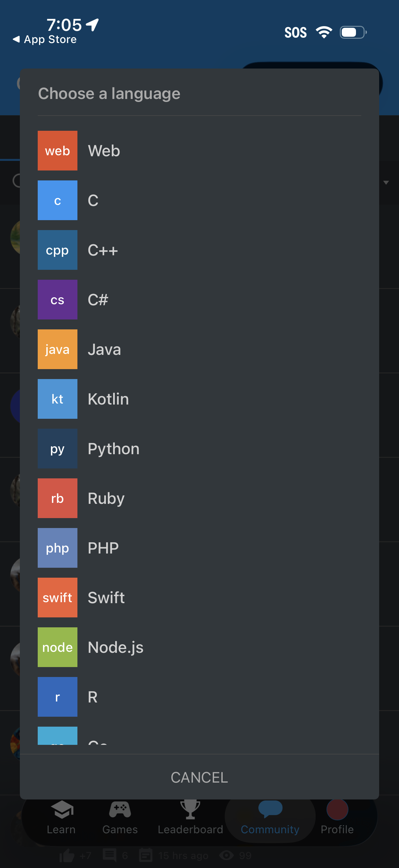Tap the kt Kotlin icon
The width and height of the screenshot is (399, 868).
pyautogui.click(x=57, y=399)
